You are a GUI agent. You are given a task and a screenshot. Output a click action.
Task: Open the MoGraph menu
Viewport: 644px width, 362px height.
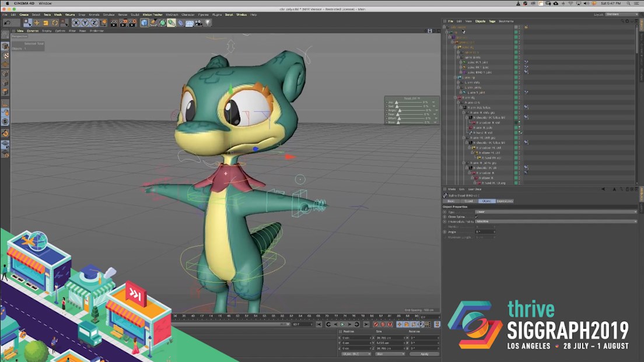click(x=171, y=15)
